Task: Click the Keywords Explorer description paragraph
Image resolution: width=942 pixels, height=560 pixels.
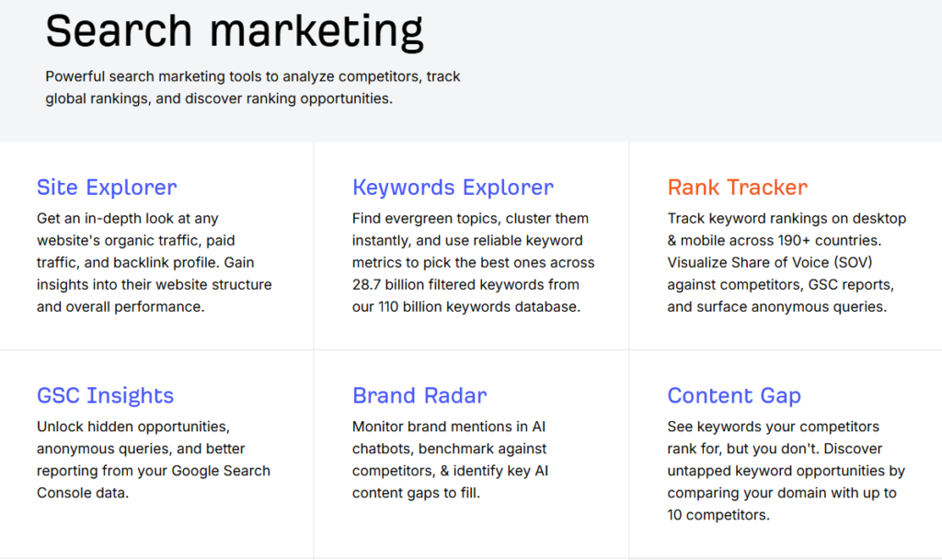Action: click(x=474, y=262)
